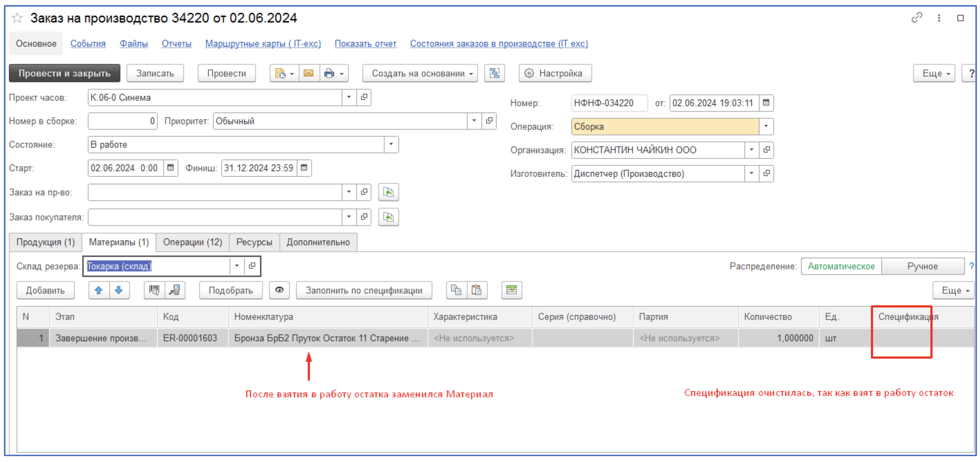980x462 pixels.
Task: Open calendar picker for Финиш date
Action: pos(304,168)
